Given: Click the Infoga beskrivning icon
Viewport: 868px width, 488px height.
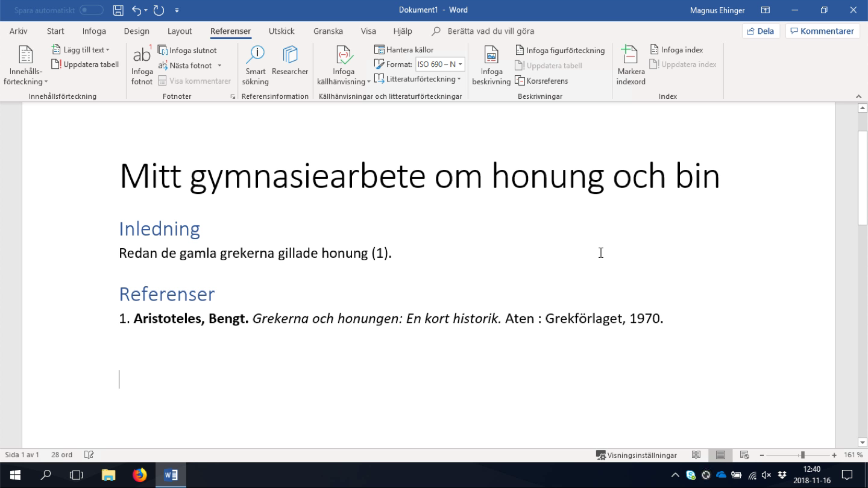Looking at the screenshot, I should coord(491,55).
